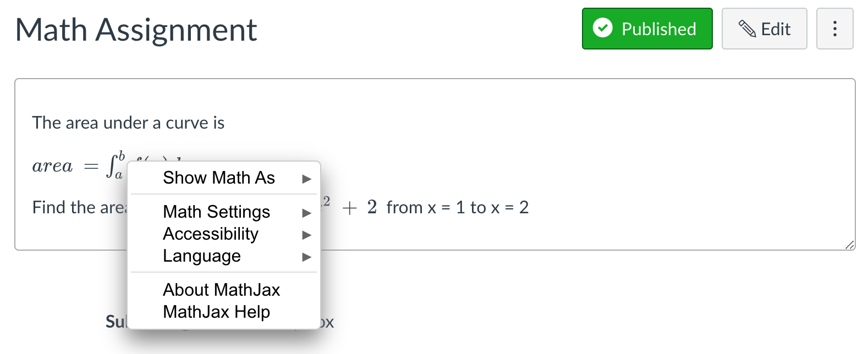Image resolution: width=868 pixels, height=354 pixels.
Task: Click the '+ 2' math expression
Action: coord(360,207)
